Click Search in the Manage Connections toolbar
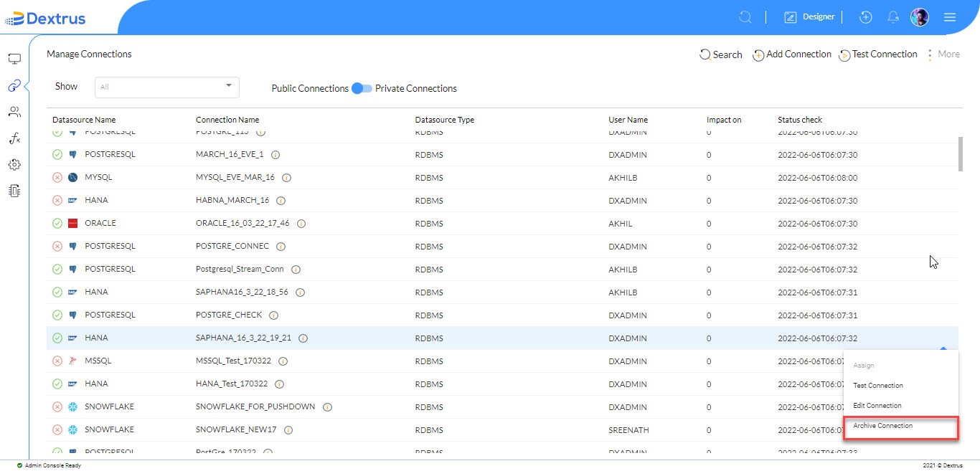This screenshot has height=471, width=980. (721, 54)
